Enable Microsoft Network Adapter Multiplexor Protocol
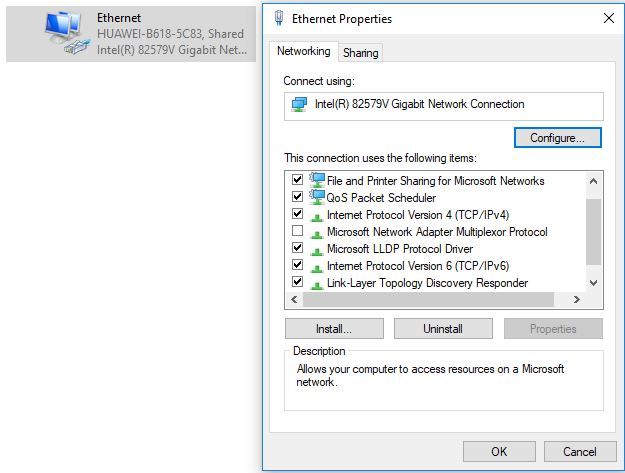Screen dimensions: 625x473 (x=297, y=231)
